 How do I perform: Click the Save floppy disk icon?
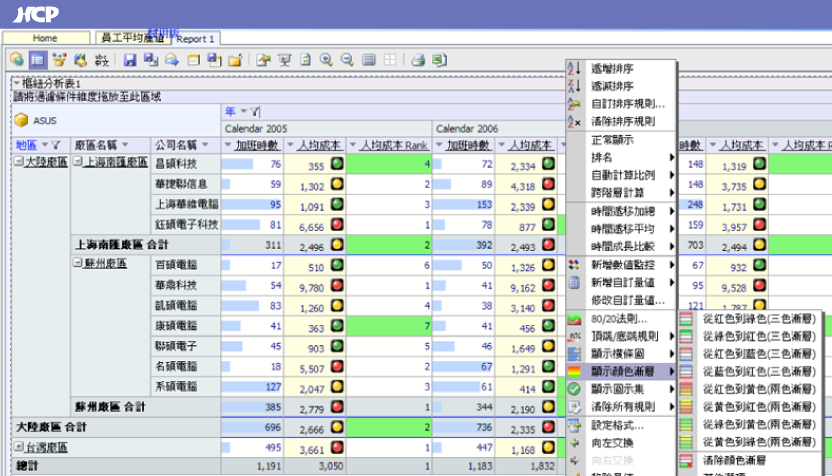pyautogui.click(x=129, y=60)
